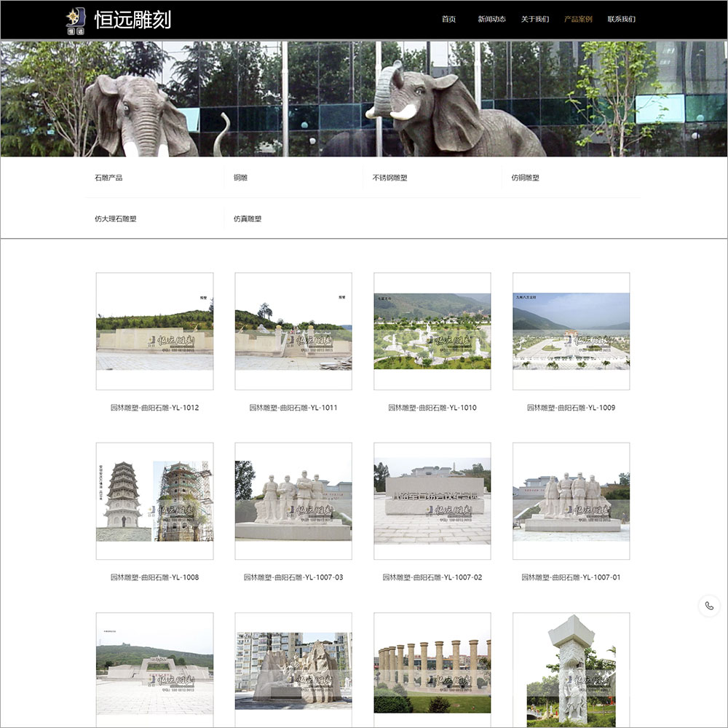Click 园林雕塑-曲阳石雕-YL-1007-03 title link
Screen dimensions: 728x728
pyautogui.click(x=293, y=577)
